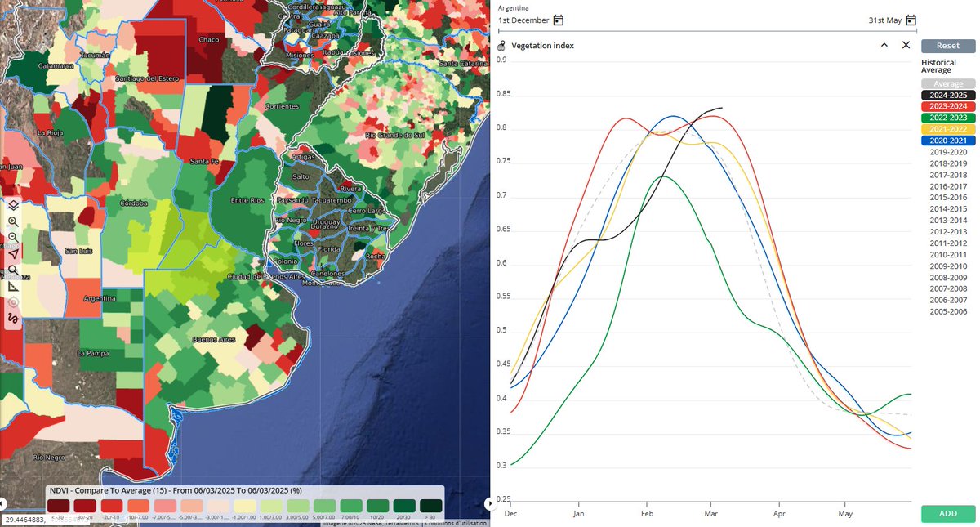The image size is (980, 527).
Task: Click the Córdoba province label
Action: pyautogui.click(x=132, y=203)
